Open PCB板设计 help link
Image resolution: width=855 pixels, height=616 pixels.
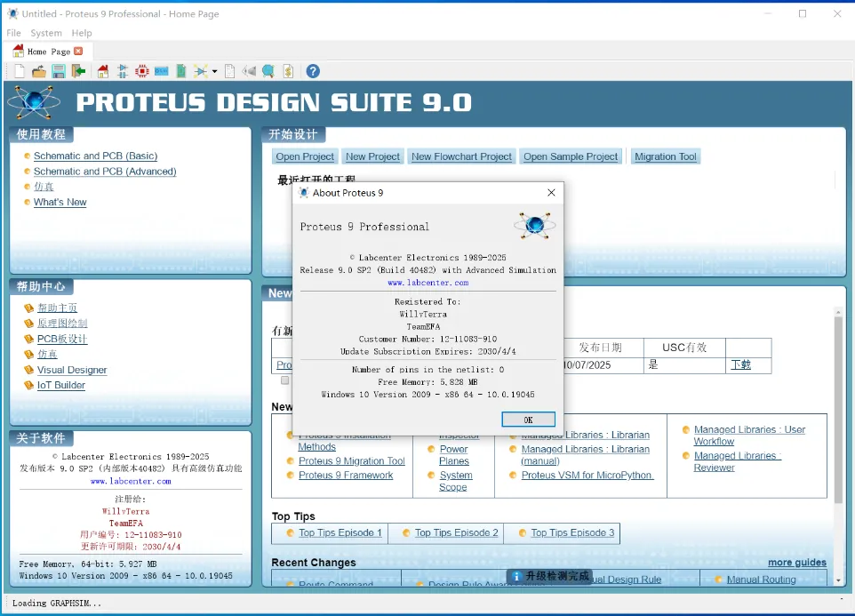tap(61, 339)
